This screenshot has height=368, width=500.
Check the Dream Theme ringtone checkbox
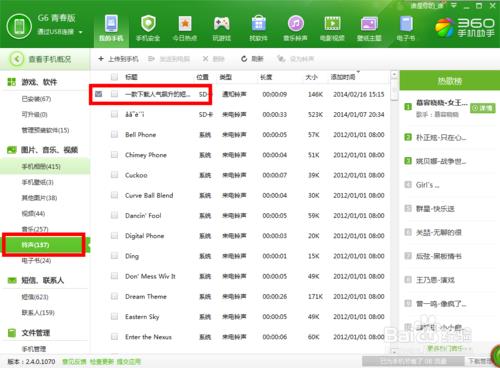tap(114, 296)
